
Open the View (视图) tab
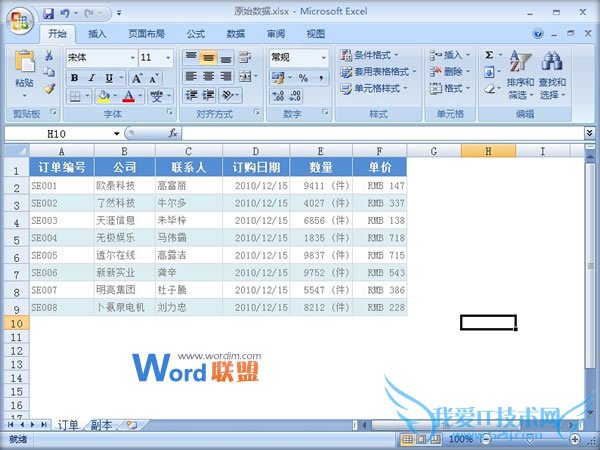316,34
